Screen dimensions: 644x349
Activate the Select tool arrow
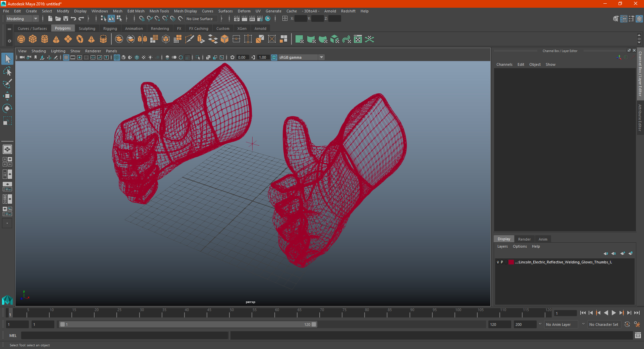tap(7, 59)
